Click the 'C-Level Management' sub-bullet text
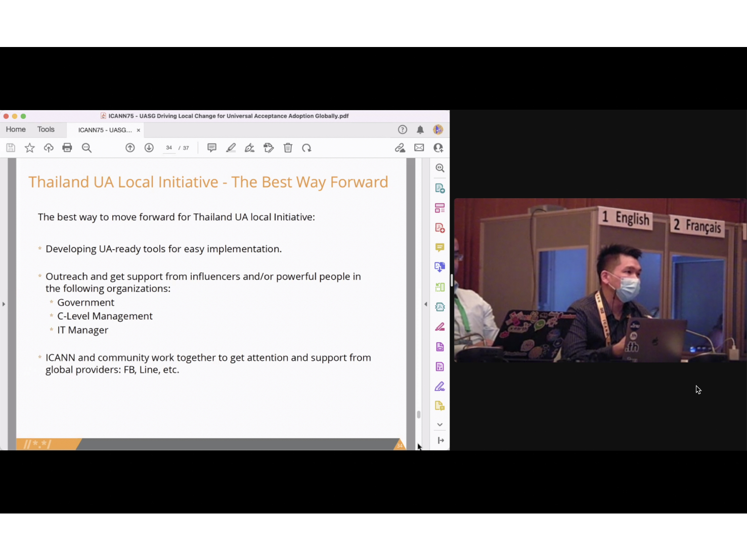747x560 pixels. [x=105, y=316]
